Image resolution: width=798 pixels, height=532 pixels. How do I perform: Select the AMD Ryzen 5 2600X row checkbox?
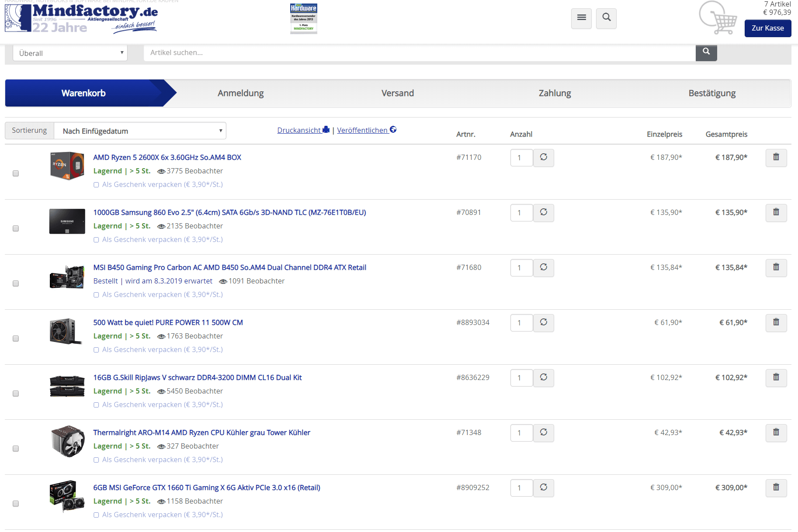(x=16, y=173)
